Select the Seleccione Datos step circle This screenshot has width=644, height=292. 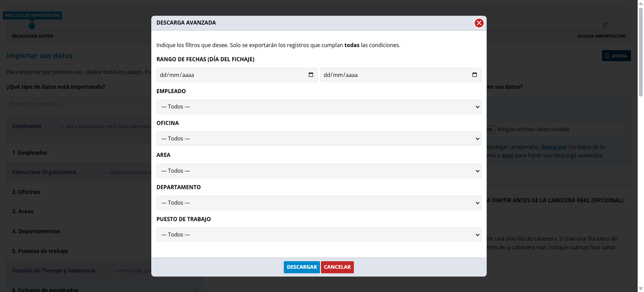(32, 26)
